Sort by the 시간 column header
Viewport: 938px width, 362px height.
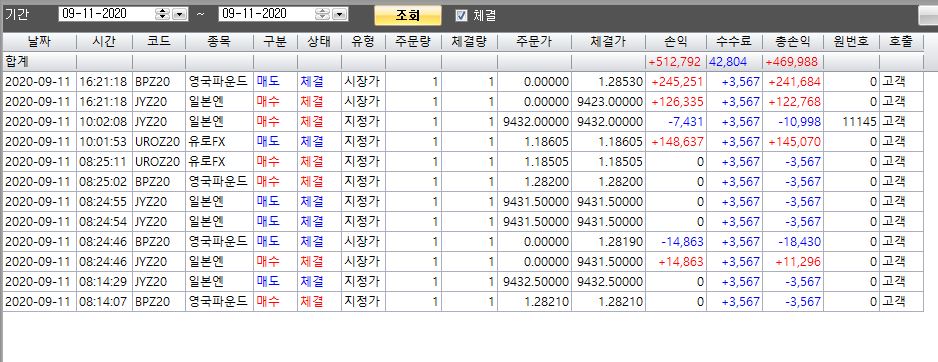pyautogui.click(x=105, y=42)
